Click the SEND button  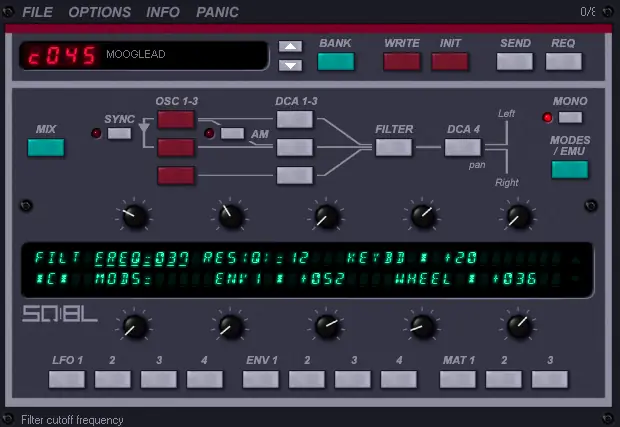point(514,62)
